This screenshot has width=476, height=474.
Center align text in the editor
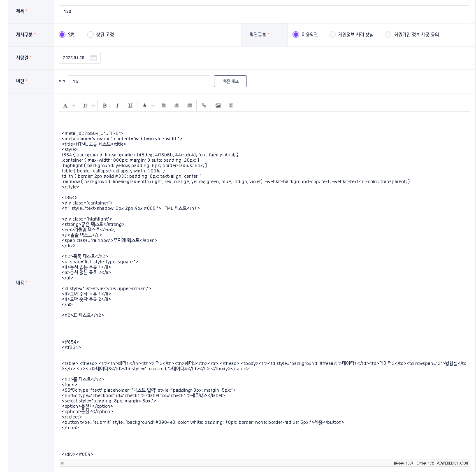click(176, 106)
